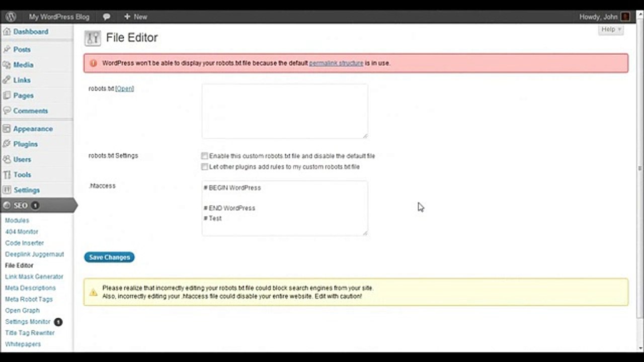Image resolution: width=644 pixels, height=362 pixels.
Task: Open the Howdy, John account menu
Action: 604,17
